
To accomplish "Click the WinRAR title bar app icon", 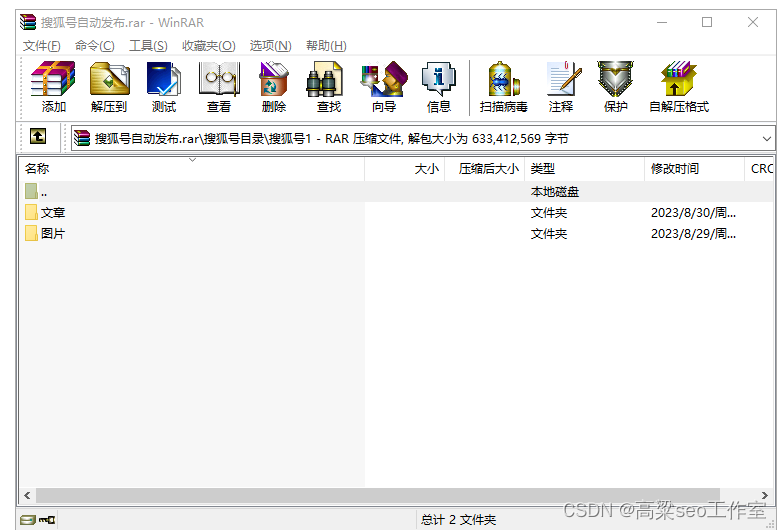I will [x=28, y=22].
